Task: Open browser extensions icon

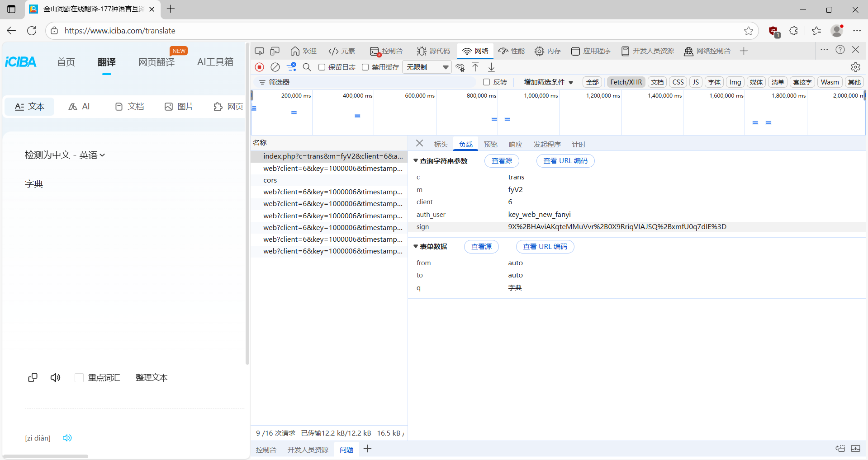Action: click(793, 31)
